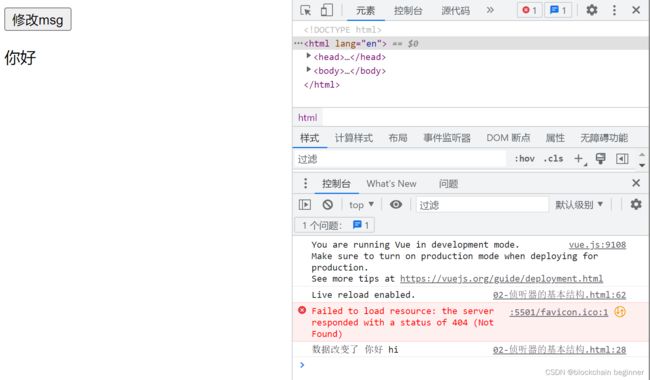Select the drawer 控制台 tab
The height and width of the screenshot is (380, 650).
pos(336,184)
